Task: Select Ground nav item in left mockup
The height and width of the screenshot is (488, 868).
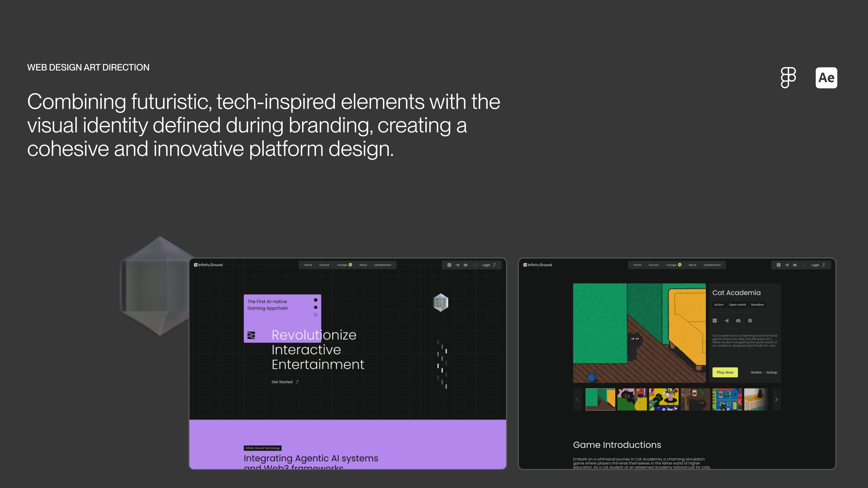Action: 324,265
